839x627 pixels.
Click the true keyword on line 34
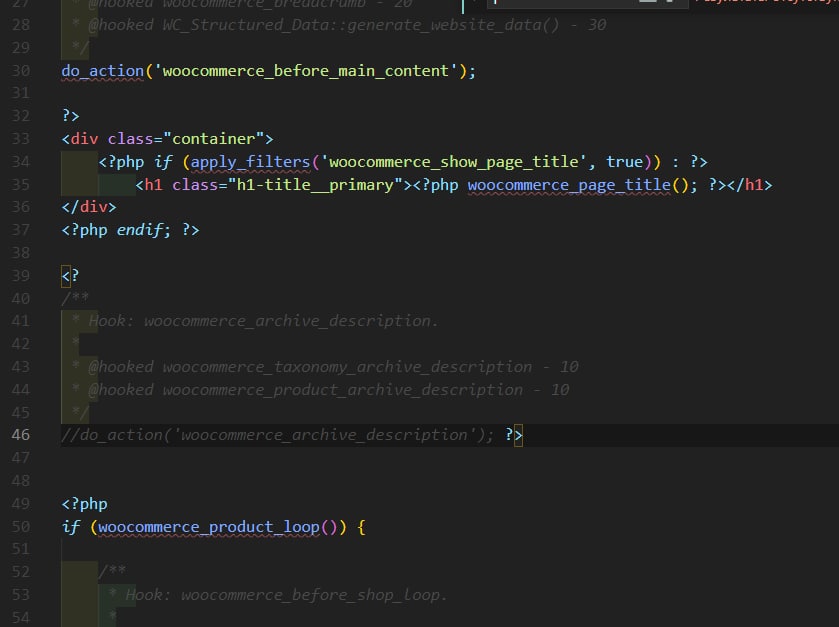tap(624, 162)
